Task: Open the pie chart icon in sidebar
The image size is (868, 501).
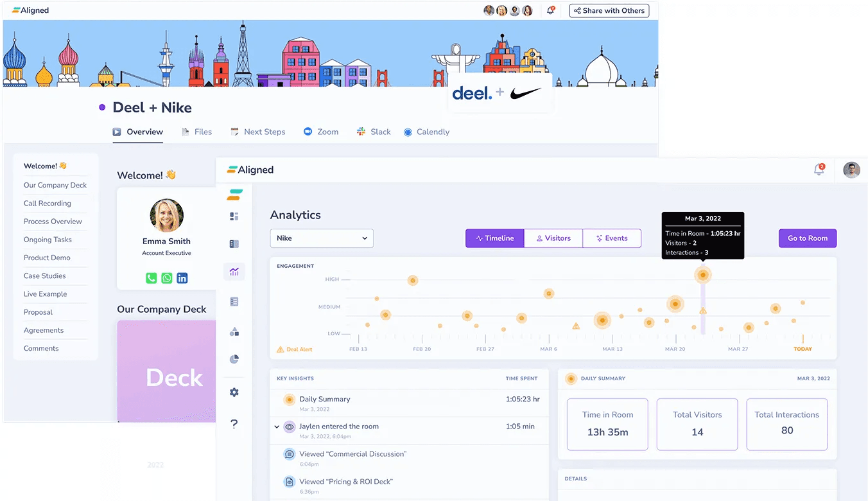Action: point(234,359)
